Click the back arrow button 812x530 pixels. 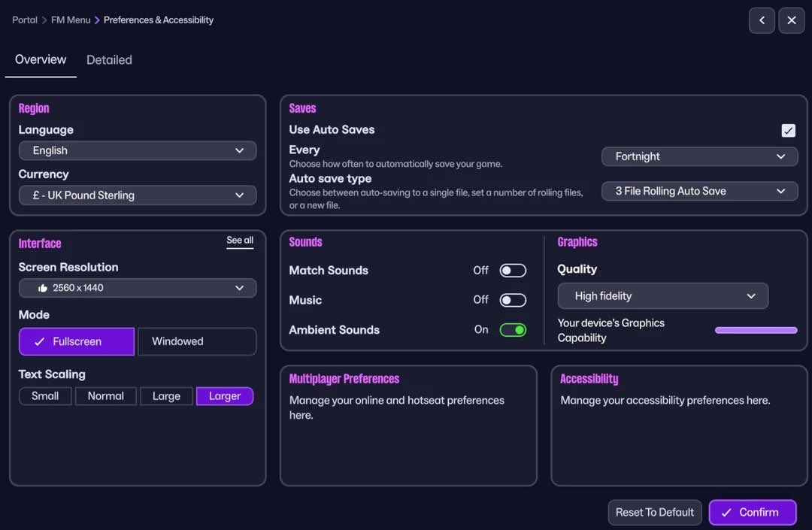[762, 20]
